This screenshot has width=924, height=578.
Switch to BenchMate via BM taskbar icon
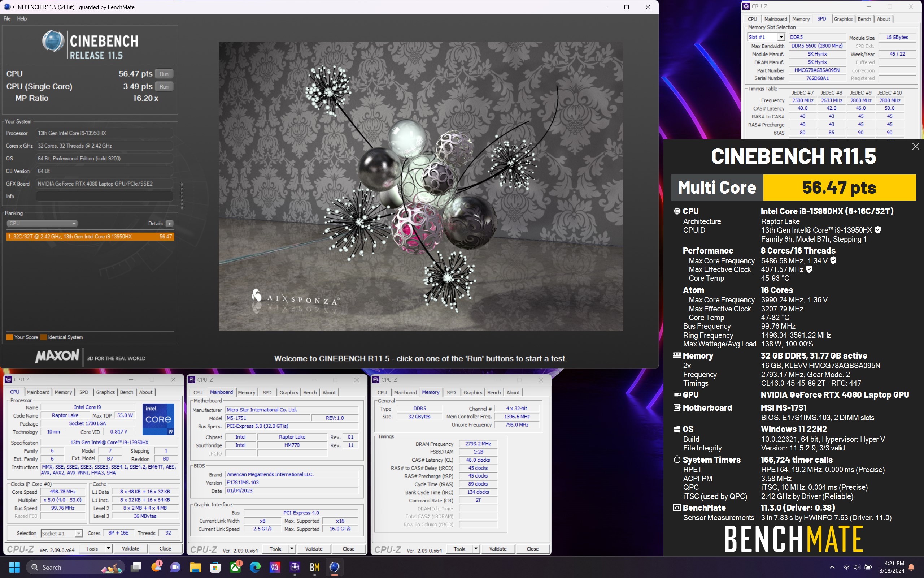tap(315, 567)
